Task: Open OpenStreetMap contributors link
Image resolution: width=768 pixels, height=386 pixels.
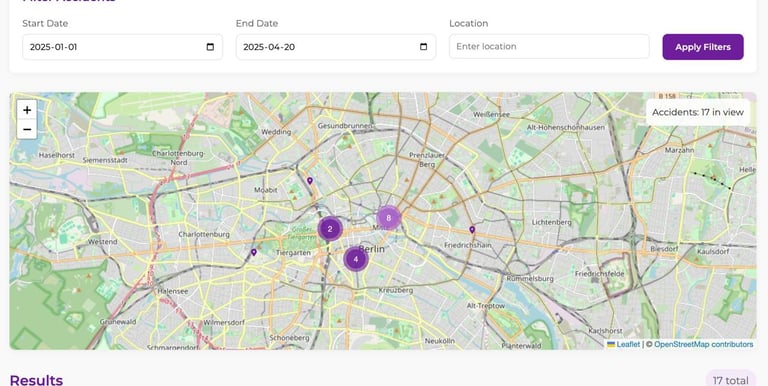Action: pos(703,344)
